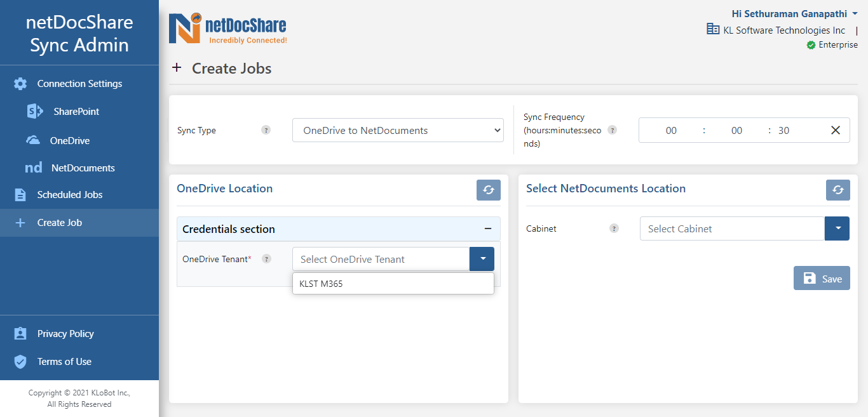Refresh the OneDrive Location panel
Viewport: 868px width, 417px height.
[x=489, y=190]
